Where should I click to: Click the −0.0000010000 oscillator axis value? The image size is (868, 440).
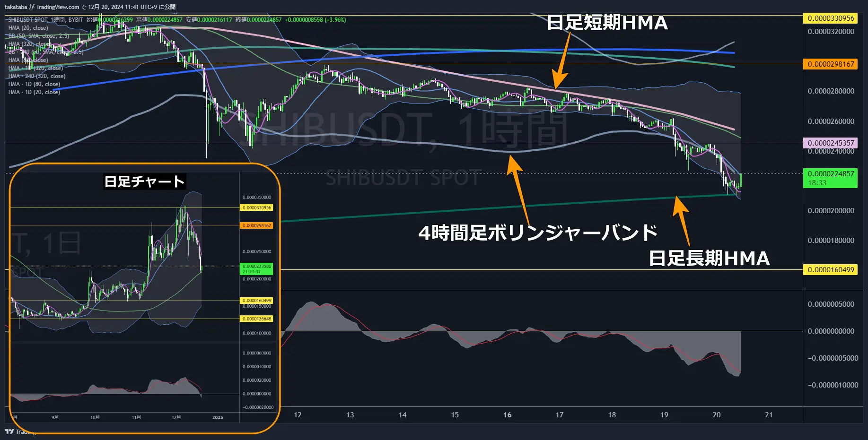coord(833,385)
